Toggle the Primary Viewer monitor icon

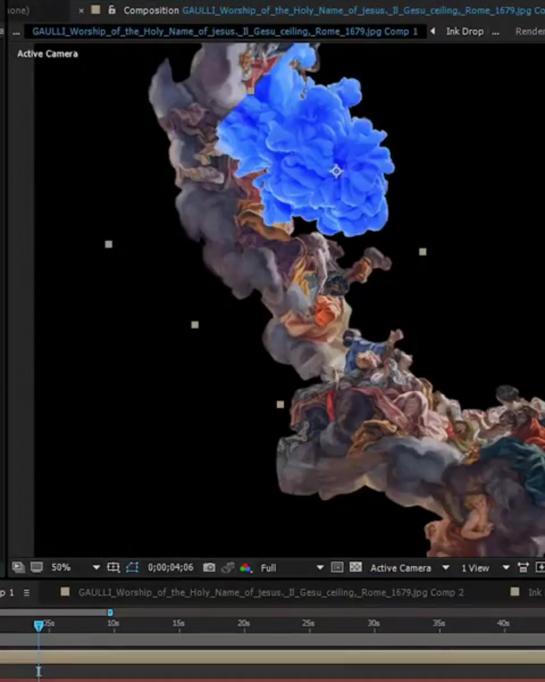37,567
